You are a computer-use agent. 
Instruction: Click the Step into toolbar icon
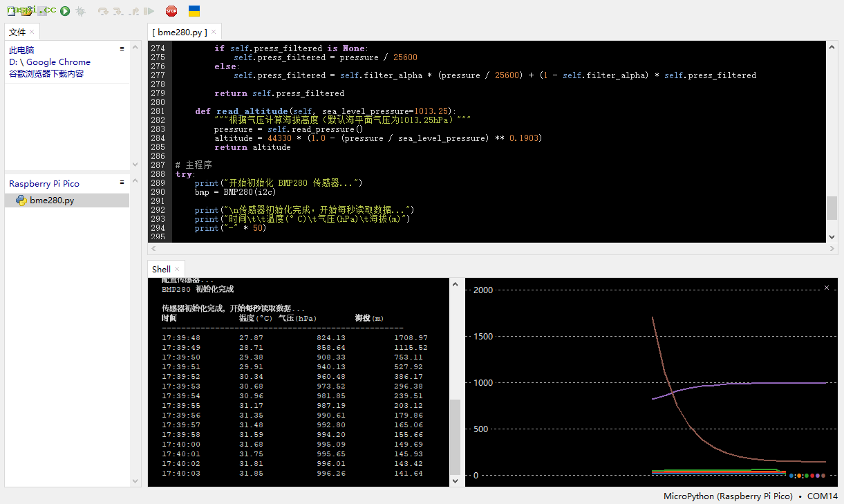pos(118,11)
